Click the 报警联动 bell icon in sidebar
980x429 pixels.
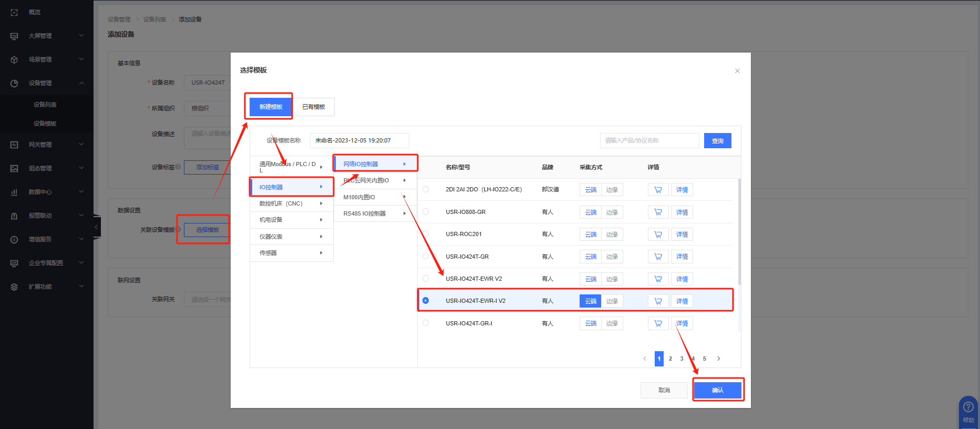(14, 216)
